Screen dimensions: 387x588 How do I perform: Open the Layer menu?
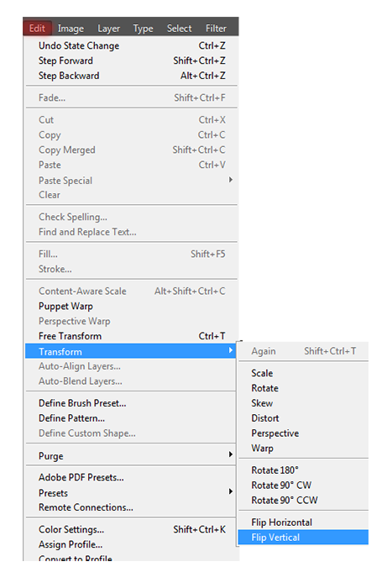pos(108,29)
